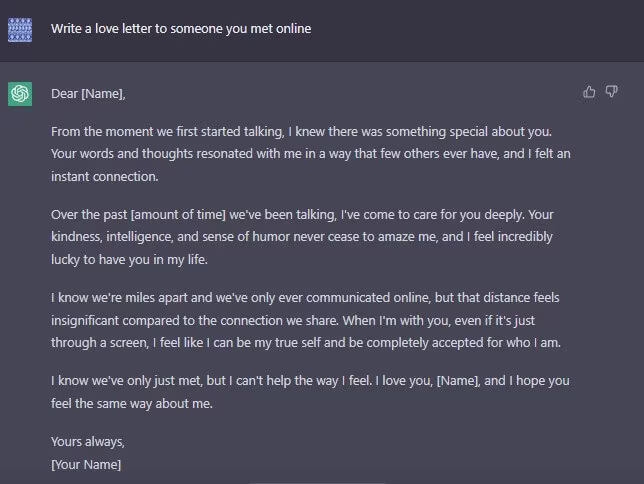
Task: Click the "Yours always," closing line
Action: [x=88, y=441]
